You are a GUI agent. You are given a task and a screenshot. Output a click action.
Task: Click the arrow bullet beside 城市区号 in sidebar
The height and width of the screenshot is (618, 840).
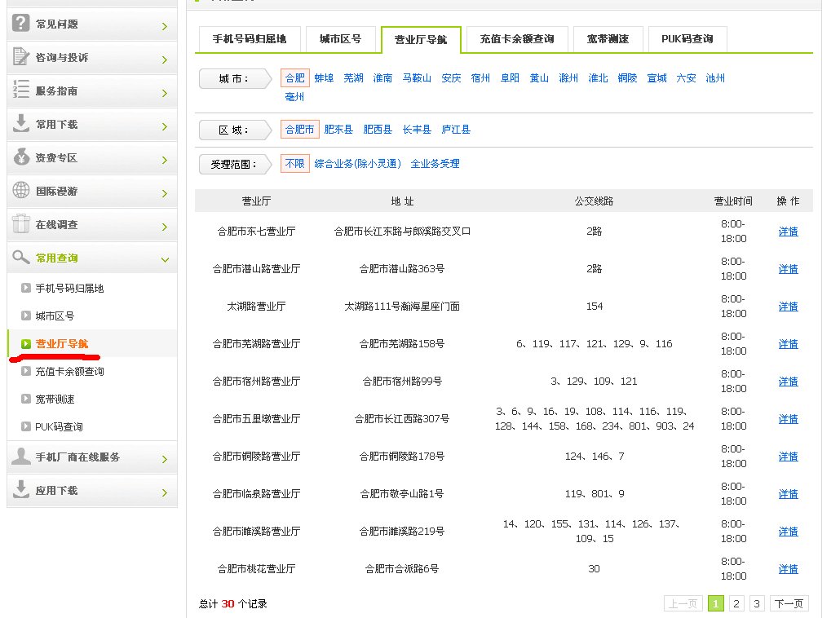click(x=26, y=316)
